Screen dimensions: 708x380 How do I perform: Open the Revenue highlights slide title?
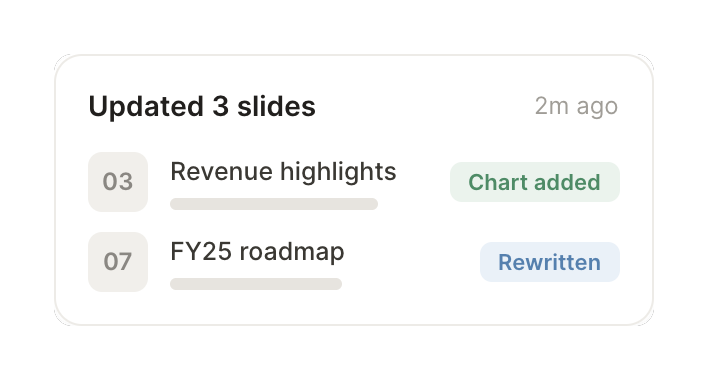click(x=283, y=172)
